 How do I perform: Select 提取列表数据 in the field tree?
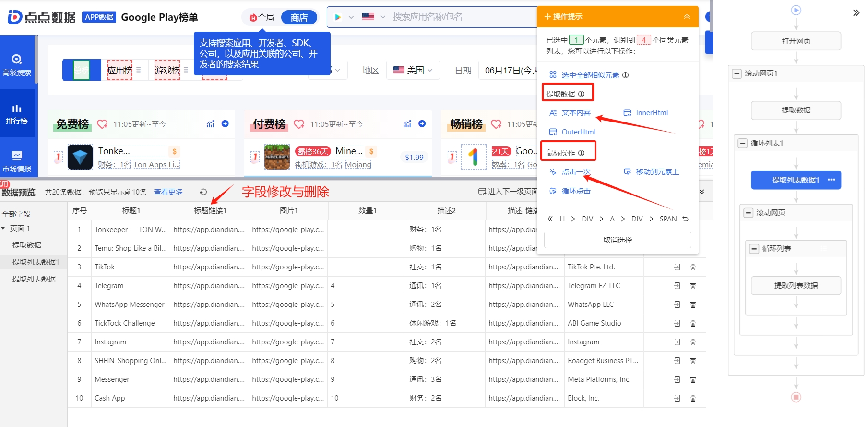pos(34,279)
